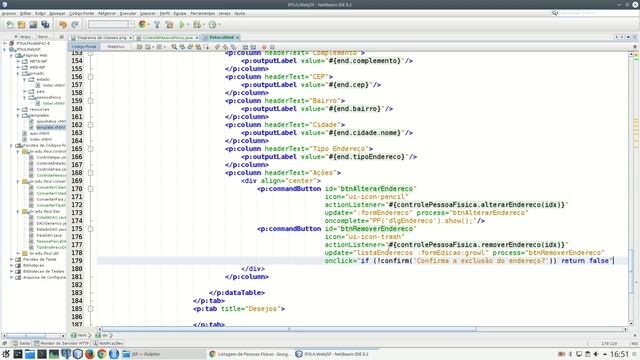
Task: Expand the Bibliotecas node in project tree
Action: [x=11, y=265]
